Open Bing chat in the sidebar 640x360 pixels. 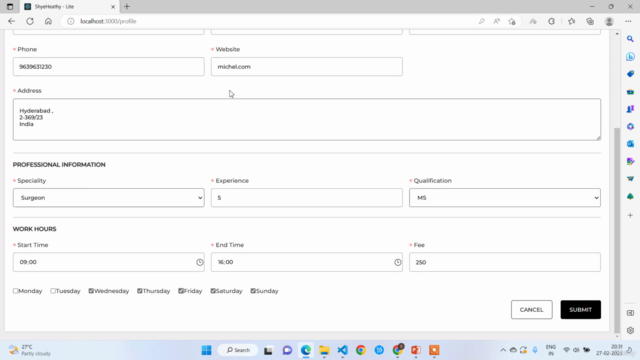click(630, 56)
